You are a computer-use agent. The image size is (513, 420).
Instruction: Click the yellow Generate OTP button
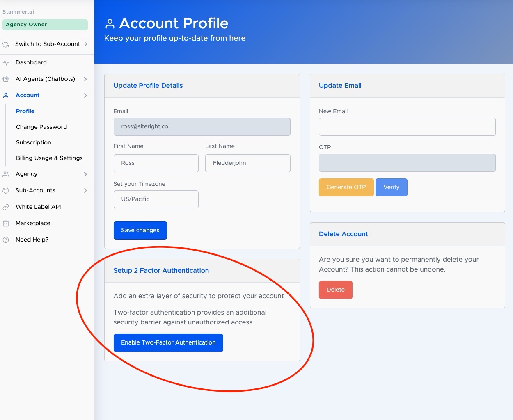pyautogui.click(x=346, y=187)
